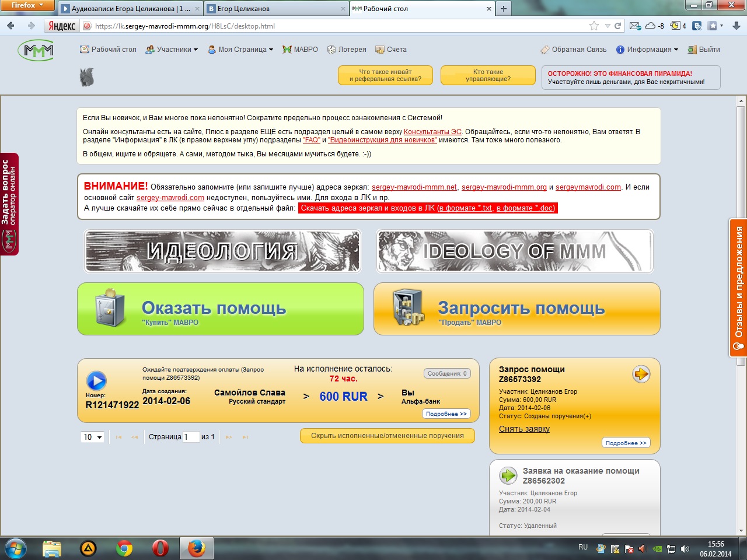Launch Opera from the taskbar

(160, 548)
